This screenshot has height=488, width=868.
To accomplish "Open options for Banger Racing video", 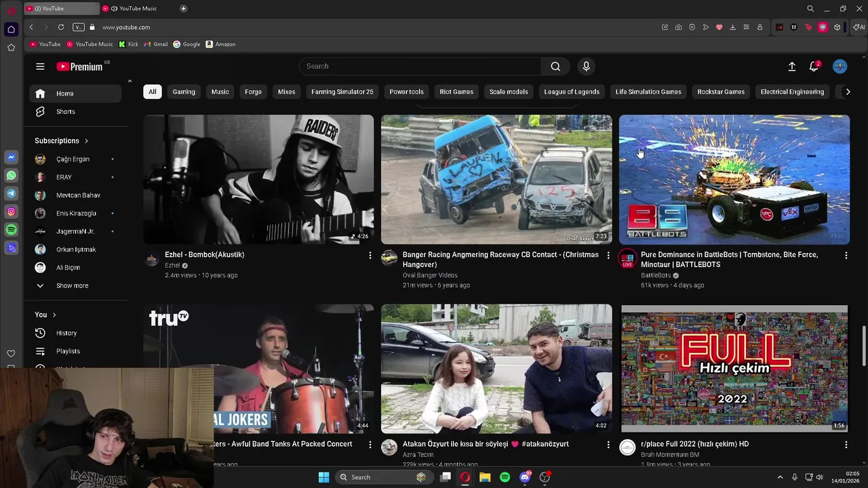I will [608, 255].
